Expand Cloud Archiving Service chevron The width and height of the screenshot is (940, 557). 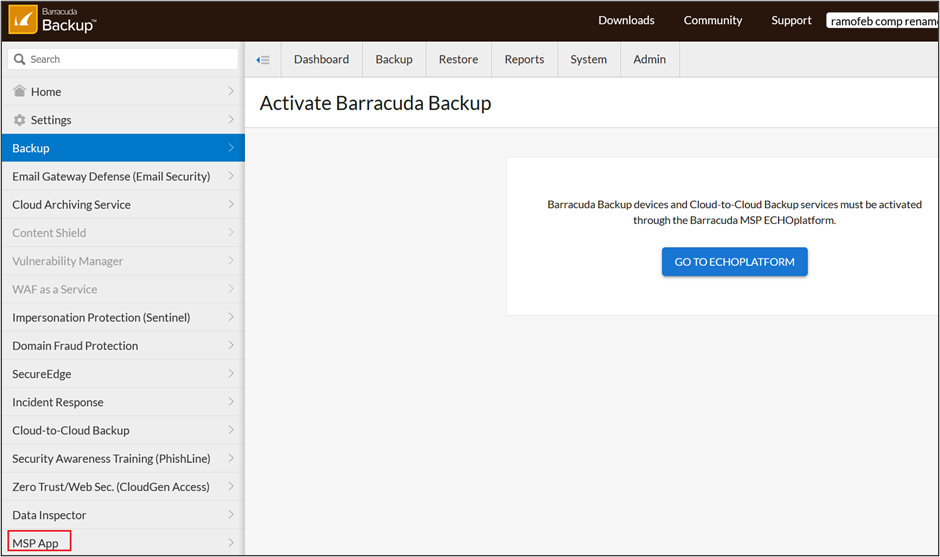click(x=231, y=204)
